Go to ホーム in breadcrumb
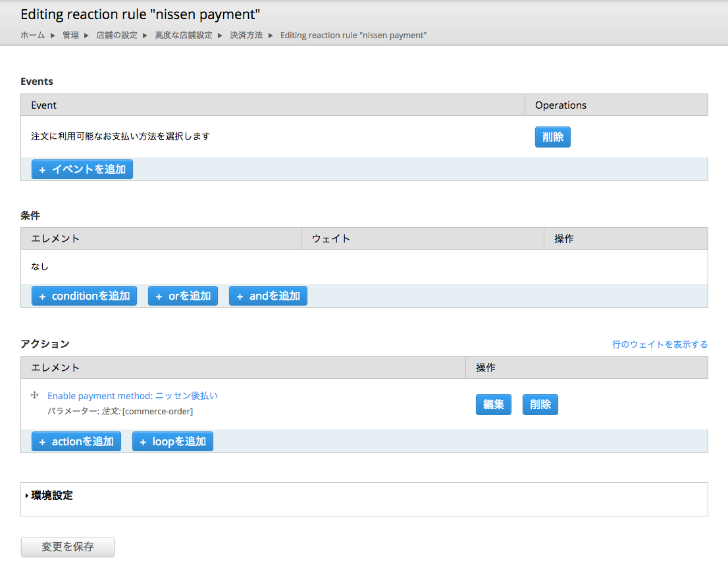This screenshot has height=579, width=728. (33, 35)
